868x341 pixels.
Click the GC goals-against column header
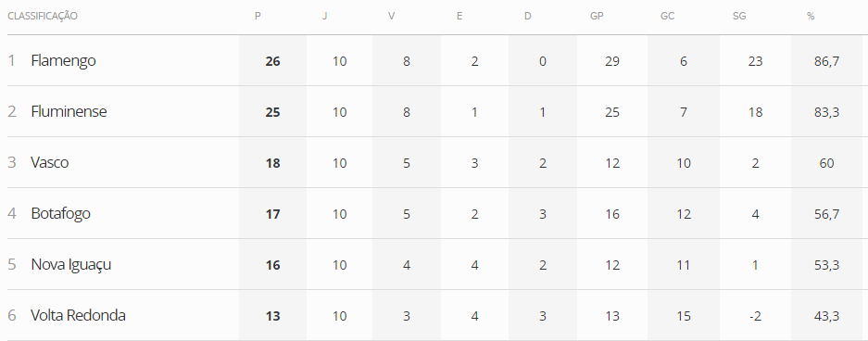(x=668, y=16)
